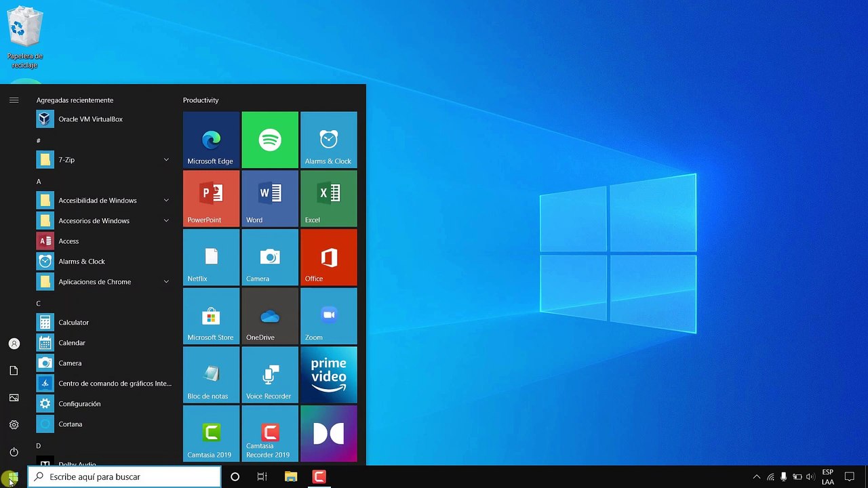Launch the Camera tile

[270, 258]
